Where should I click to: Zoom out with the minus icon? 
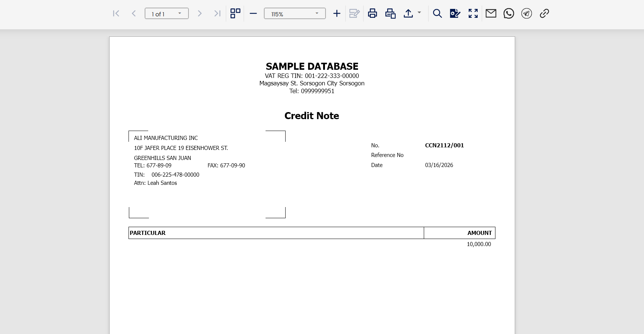pos(253,14)
